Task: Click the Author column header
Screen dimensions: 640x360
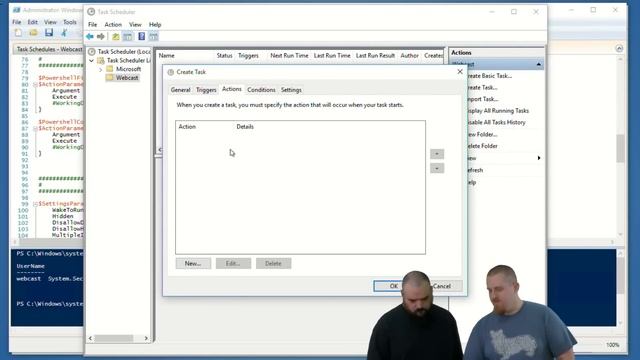Action: (409, 56)
